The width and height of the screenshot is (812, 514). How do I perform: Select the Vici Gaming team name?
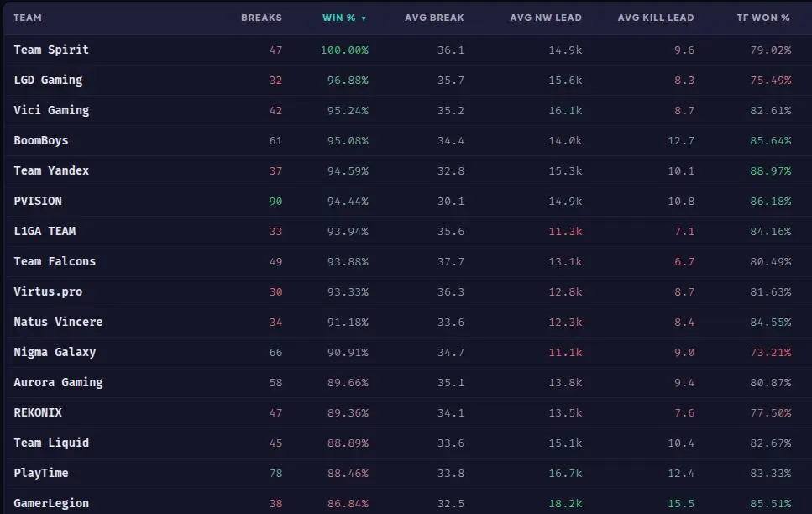tap(51, 110)
